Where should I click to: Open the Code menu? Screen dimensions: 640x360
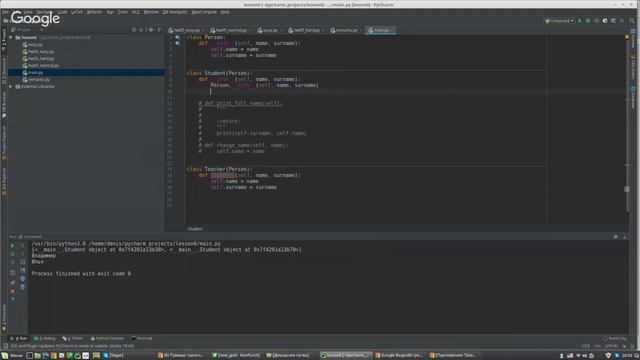(x=62, y=12)
